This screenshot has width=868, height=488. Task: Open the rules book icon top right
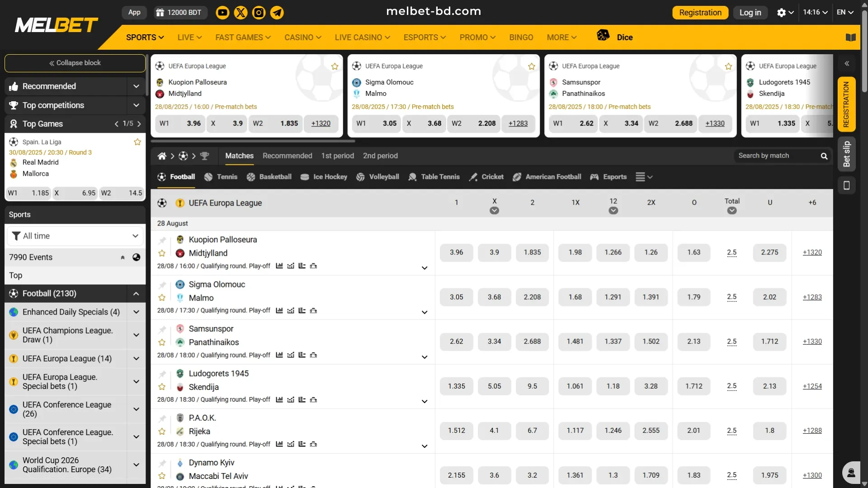point(850,37)
